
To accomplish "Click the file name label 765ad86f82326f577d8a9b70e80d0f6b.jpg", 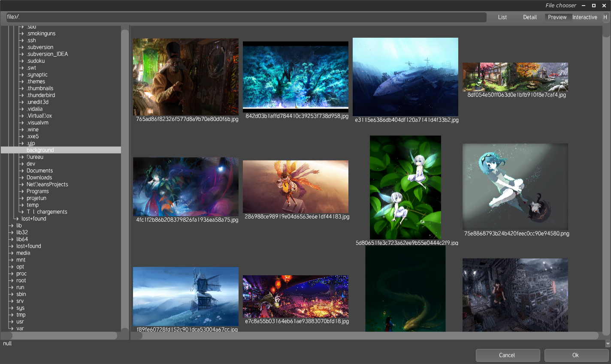I will (187, 119).
